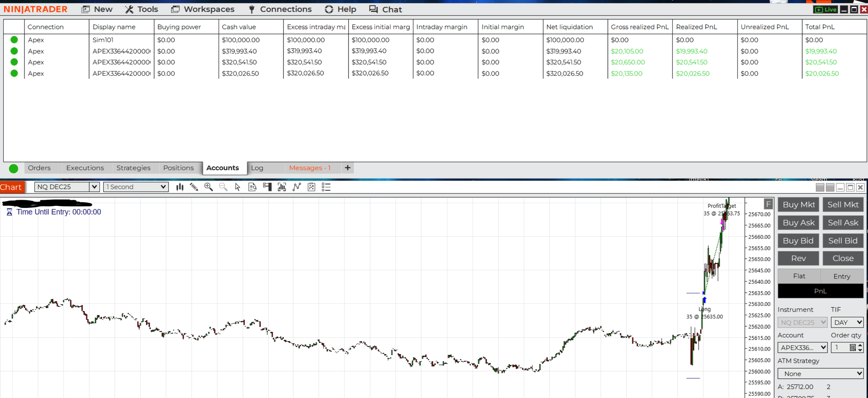
Task: Switch to the Positions tab
Action: point(178,168)
